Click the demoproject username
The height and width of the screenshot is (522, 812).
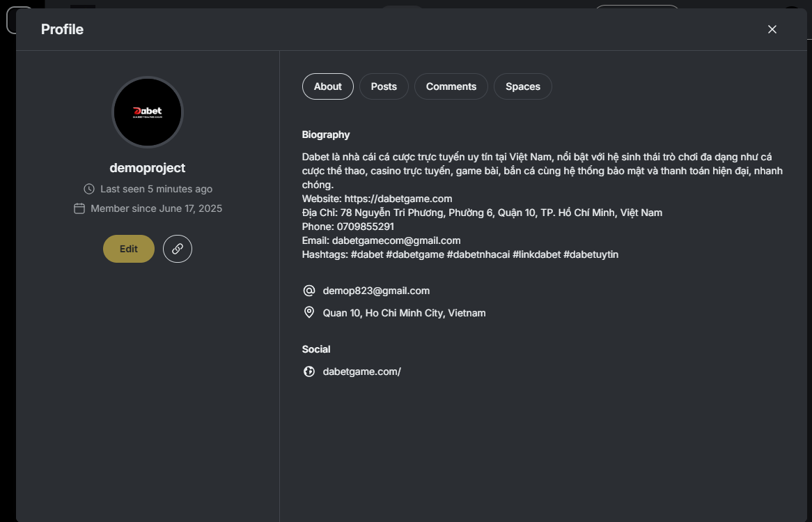[148, 168]
